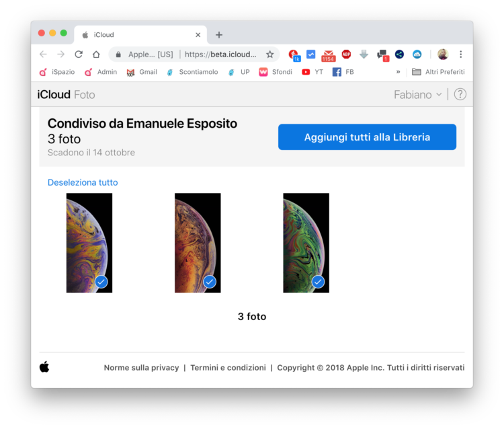Image resolution: width=504 pixels, height=429 pixels.
Task: Uncheck the orange planet photo checkmark
Action: pyautogui.click(x=210, y=282)
